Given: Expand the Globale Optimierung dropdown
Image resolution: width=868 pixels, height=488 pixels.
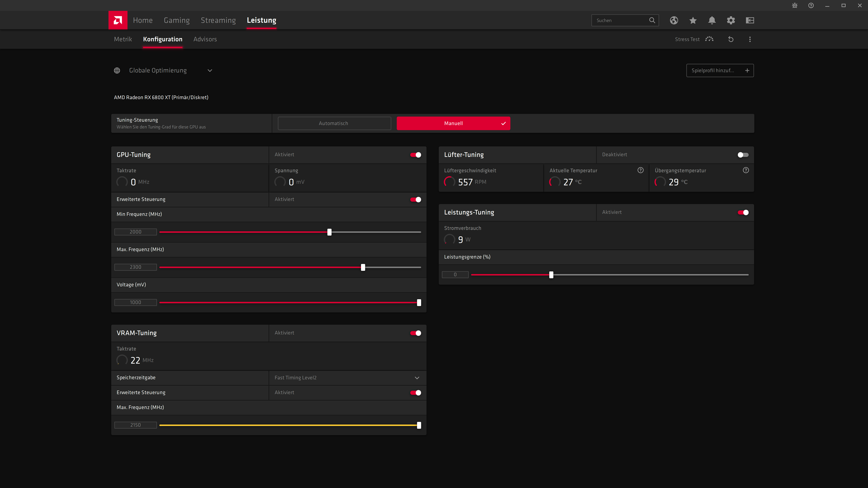Looking at the screenshot, I should click(210, 70).
